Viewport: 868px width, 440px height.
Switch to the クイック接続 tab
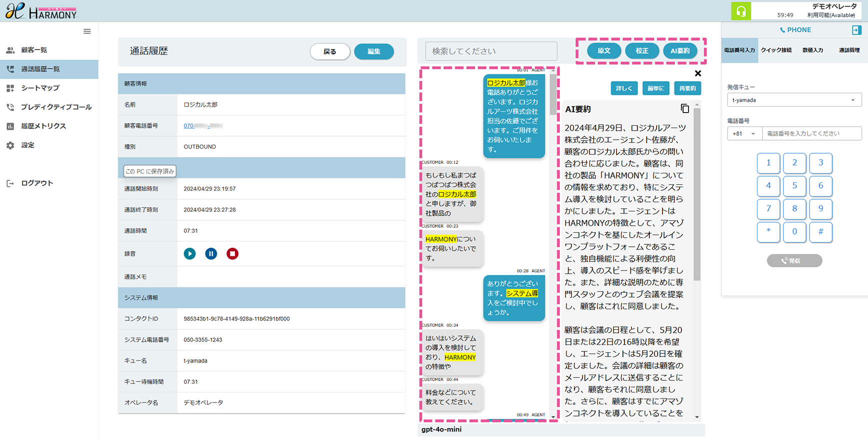(x=776, y=51)
